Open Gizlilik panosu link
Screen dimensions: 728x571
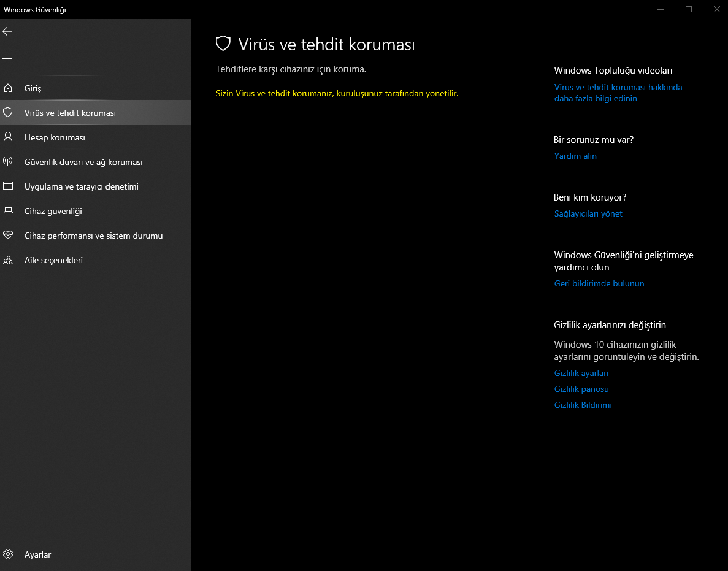point(581,389)
